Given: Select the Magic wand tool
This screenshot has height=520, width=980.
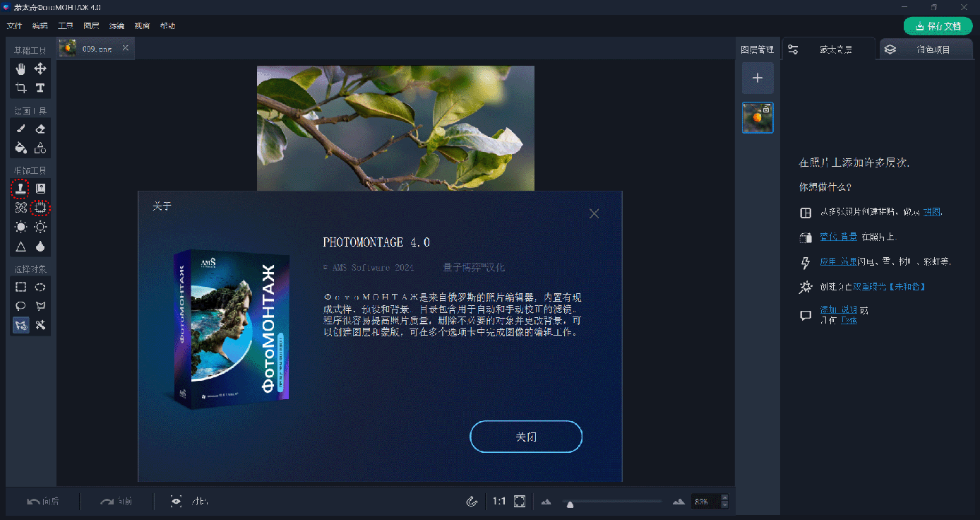Looking at the screenshot, I should click(40, 325).
